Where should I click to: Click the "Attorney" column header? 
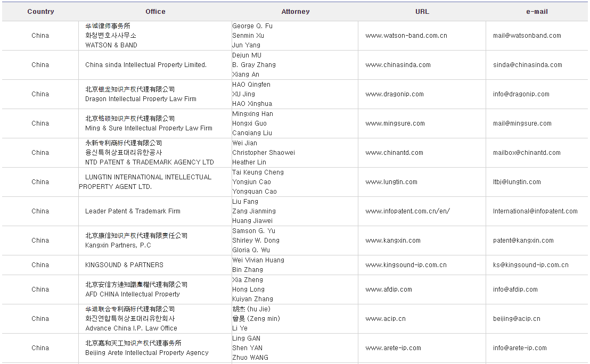pos(296,12)
